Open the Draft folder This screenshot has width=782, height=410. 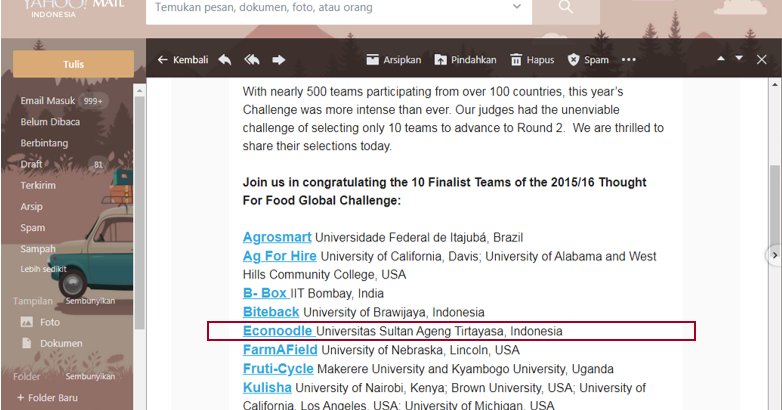(31, 164)
